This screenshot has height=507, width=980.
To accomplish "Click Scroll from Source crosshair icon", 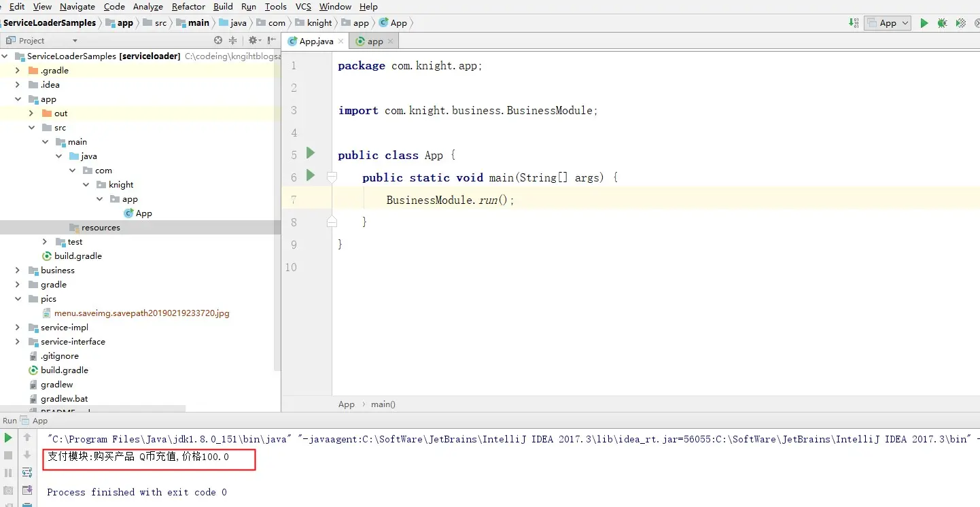I will 218,41.
